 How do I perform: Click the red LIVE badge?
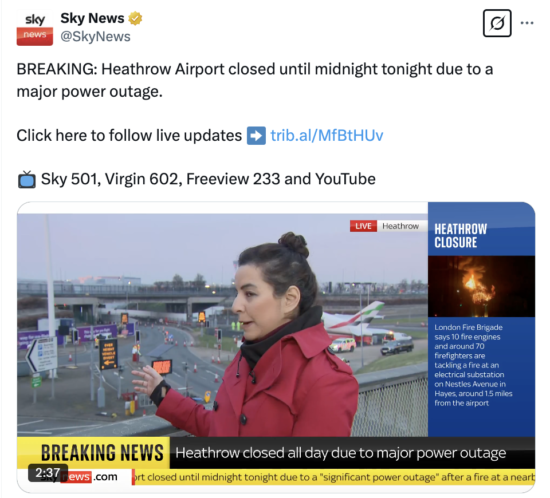coord(363,226)
